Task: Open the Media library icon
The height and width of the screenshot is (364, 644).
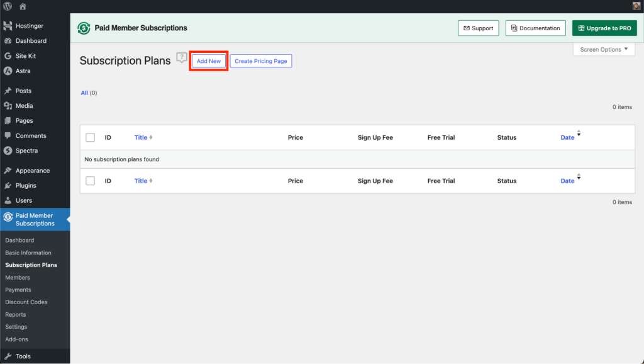Action: tap(8, 105)
